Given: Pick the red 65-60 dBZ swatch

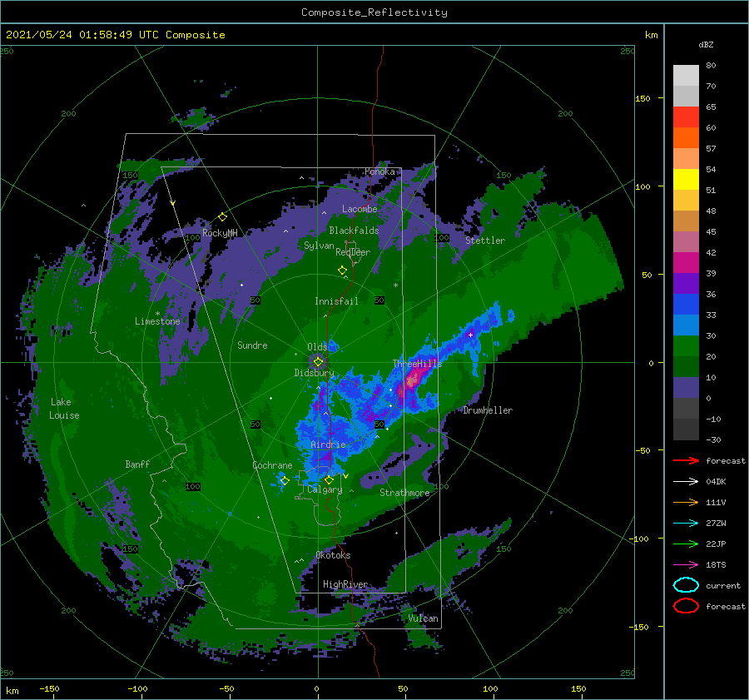Looking at the screenshot, I should [686, 117].
